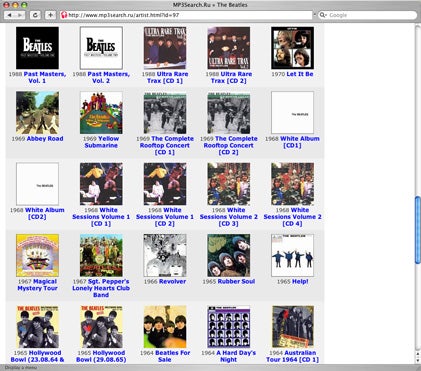421x371 pixels.
Task: Click the Help! album cover image
Action: click(x=292, y=255)
